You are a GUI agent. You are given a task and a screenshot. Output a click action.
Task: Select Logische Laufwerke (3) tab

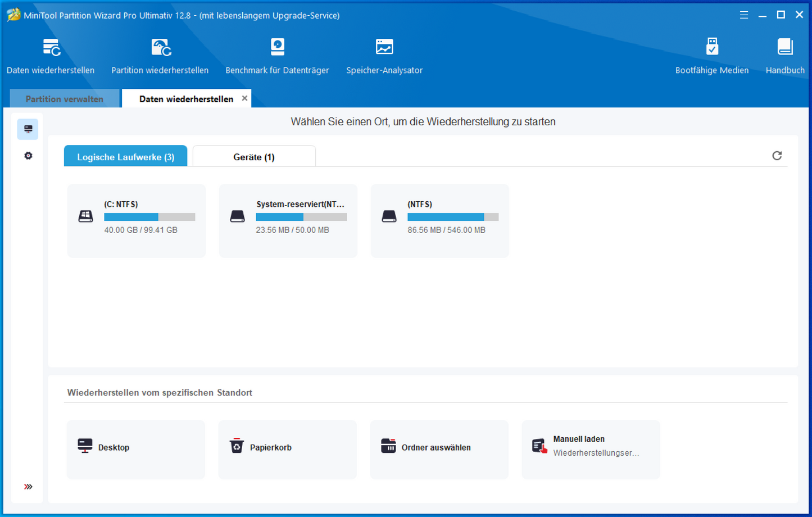coord(125,157)
